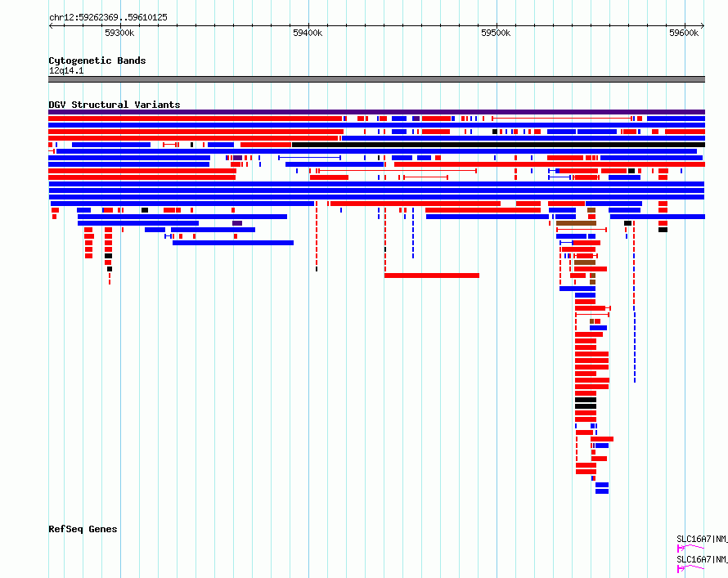Select the 59600k ruler position label
728x578 pixels.
point(684,33)
